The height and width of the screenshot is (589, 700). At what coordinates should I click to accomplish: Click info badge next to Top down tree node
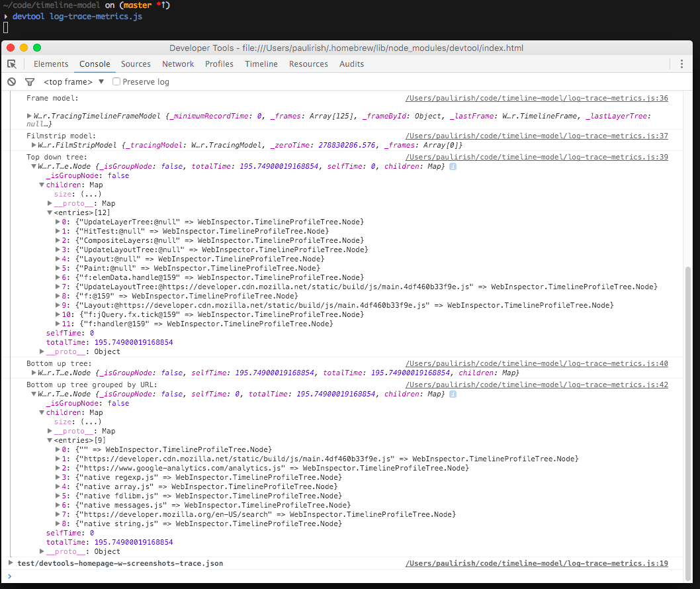click(453, 167)
